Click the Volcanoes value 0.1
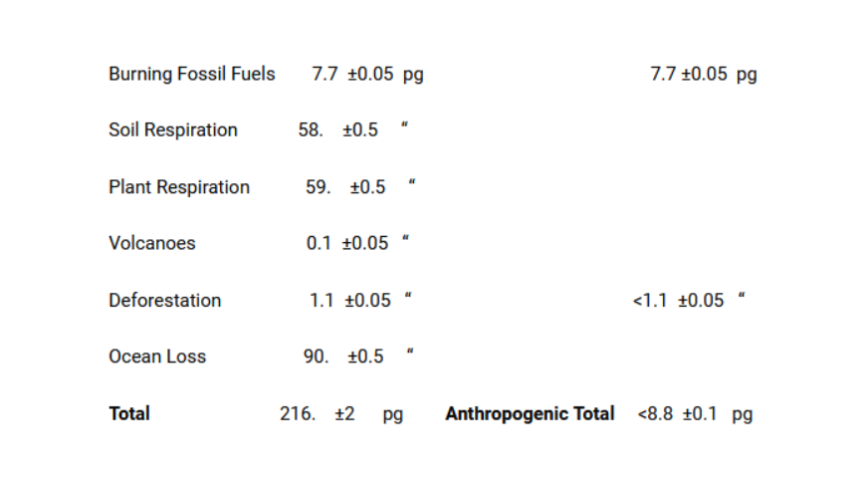The width and height of the screenshot is (868, 486). click(319, 244)
